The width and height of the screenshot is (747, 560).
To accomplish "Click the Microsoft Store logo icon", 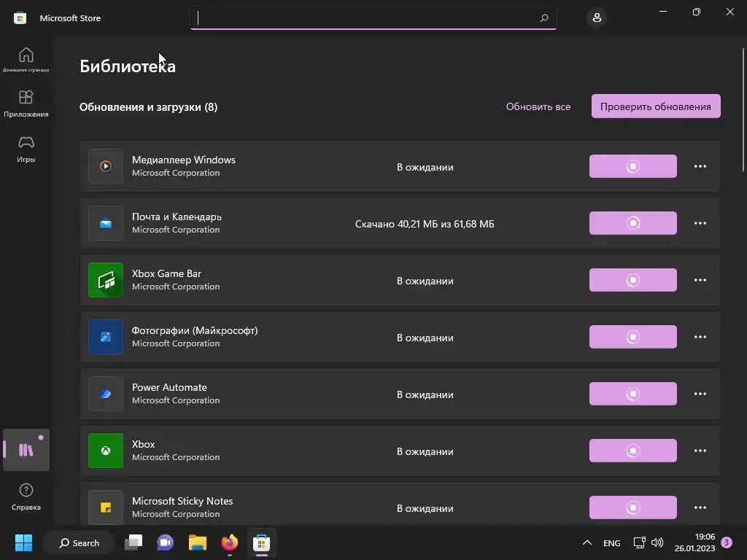I will pos(20,18).
